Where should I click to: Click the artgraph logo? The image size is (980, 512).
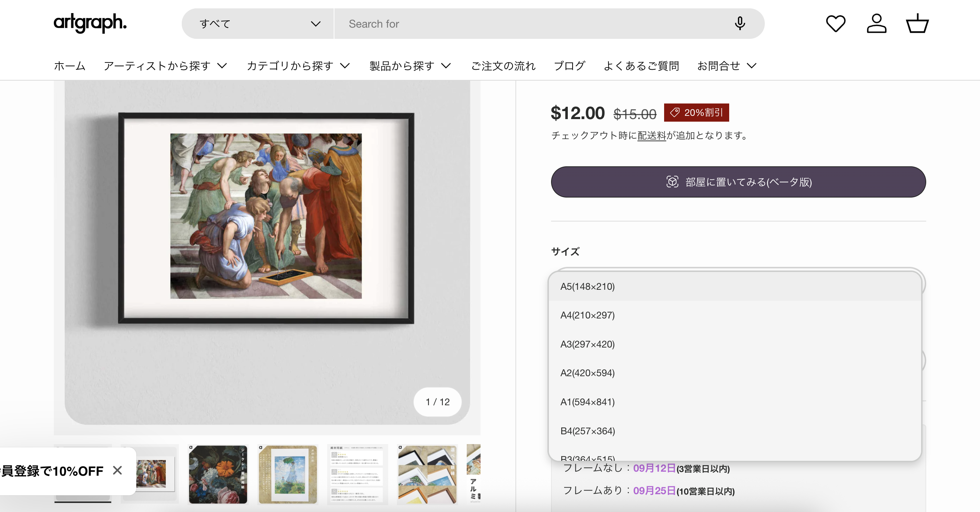(90, 23)
